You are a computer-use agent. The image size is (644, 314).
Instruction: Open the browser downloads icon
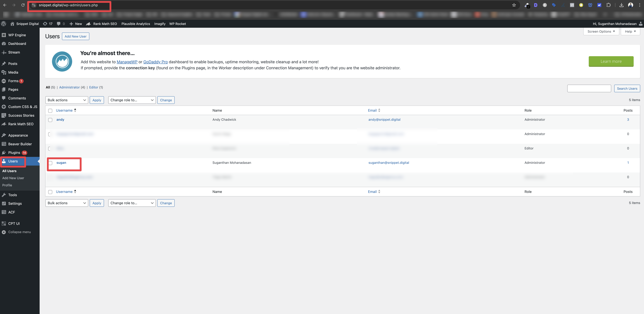point(621,5)
